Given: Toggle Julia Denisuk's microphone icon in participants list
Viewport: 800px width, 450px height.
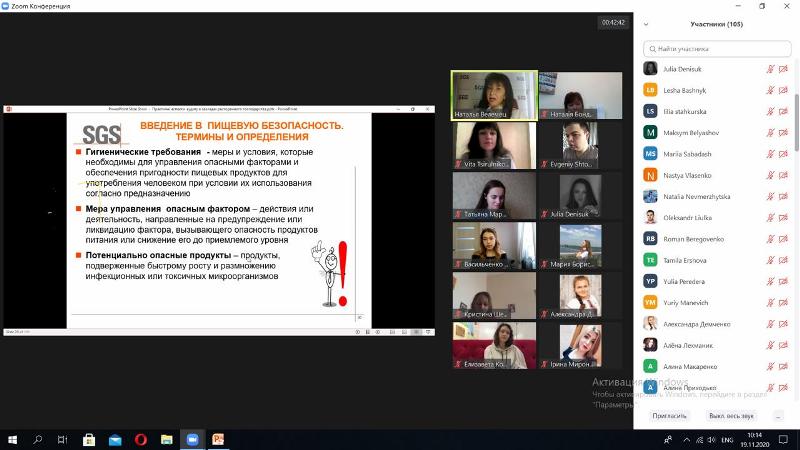Looking at the screenshot, I should coord(770,69).
